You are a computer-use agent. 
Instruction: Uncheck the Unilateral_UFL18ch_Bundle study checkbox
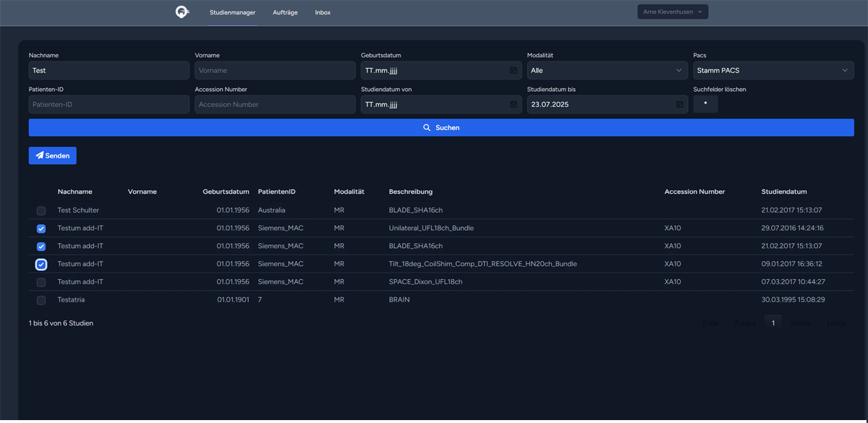click(x=41, y=228)
